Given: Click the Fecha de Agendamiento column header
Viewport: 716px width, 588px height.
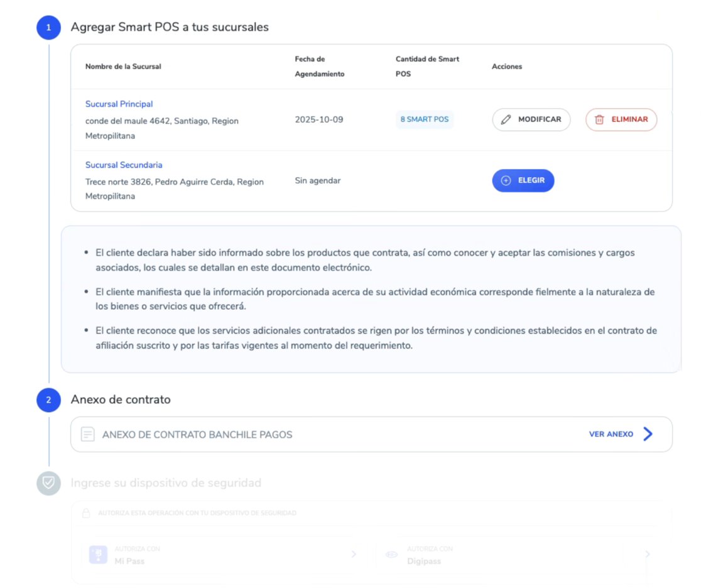Looking at the screenshot, I should (x=320, y=67).
